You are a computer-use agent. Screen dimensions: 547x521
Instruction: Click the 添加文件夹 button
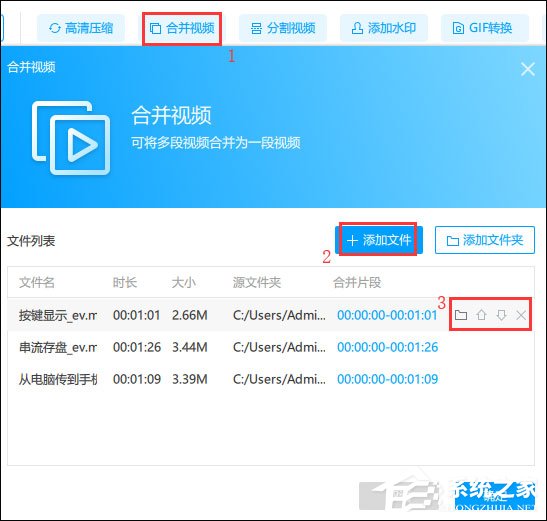click(x=485, y=240)
